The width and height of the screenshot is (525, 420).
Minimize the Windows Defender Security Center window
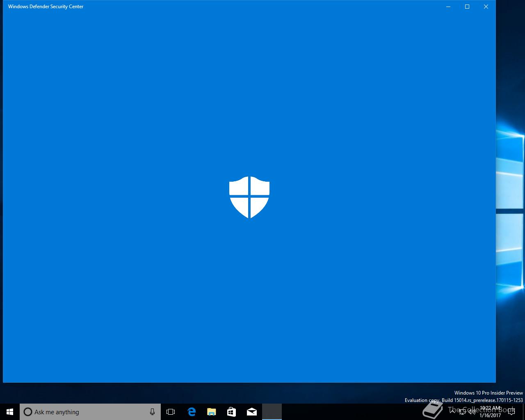pos(448,7)
